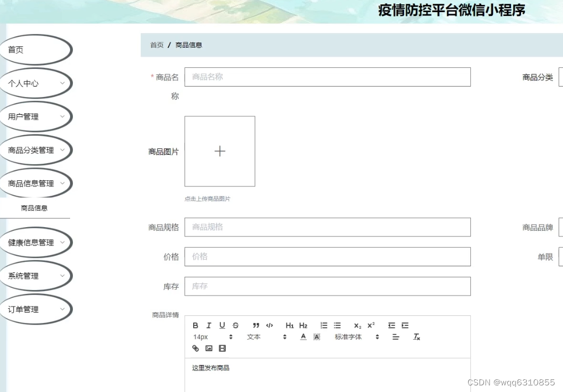Insert a blockquote in the editor
This screenshot has height=392, width=563.
256,325
